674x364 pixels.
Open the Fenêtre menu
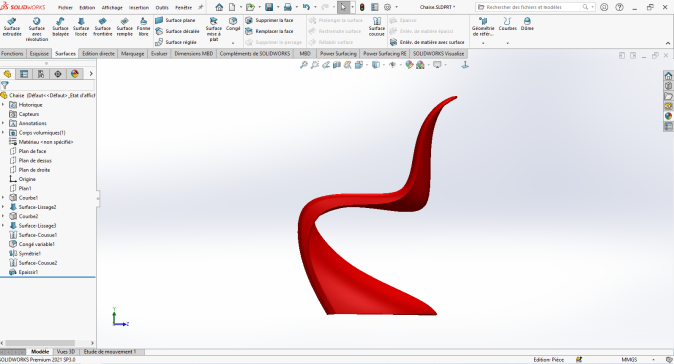184,8
